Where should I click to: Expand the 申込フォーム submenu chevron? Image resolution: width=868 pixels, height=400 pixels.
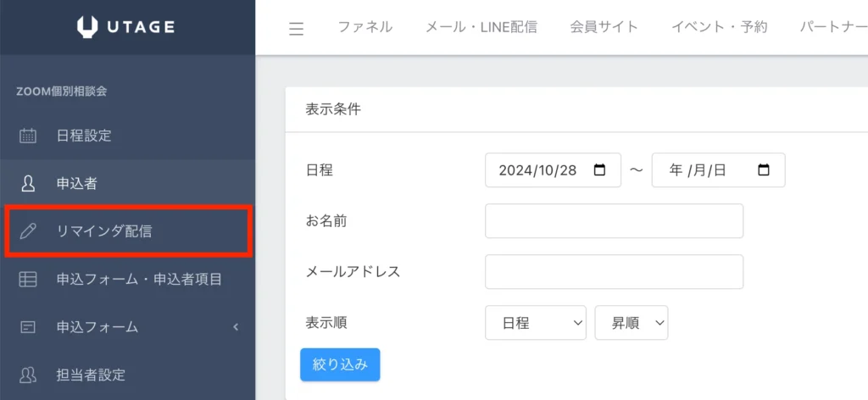coord(236,327)
